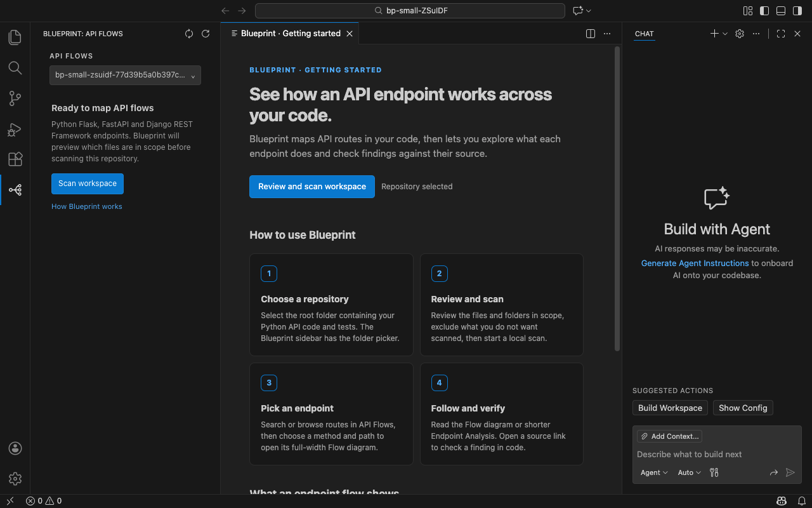Open the API Flows repository dropdown
The image size is (812, 508).
point(126,75)
